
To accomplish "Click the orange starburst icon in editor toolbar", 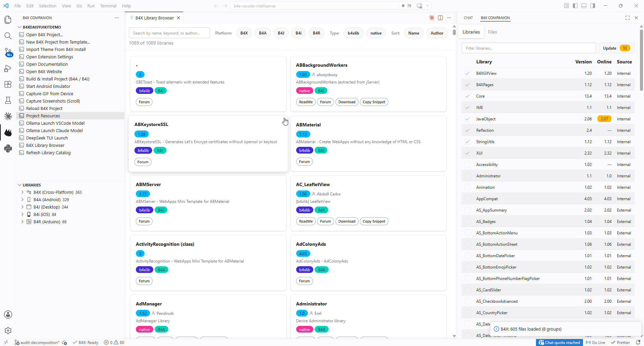I will tap(432, 18).
